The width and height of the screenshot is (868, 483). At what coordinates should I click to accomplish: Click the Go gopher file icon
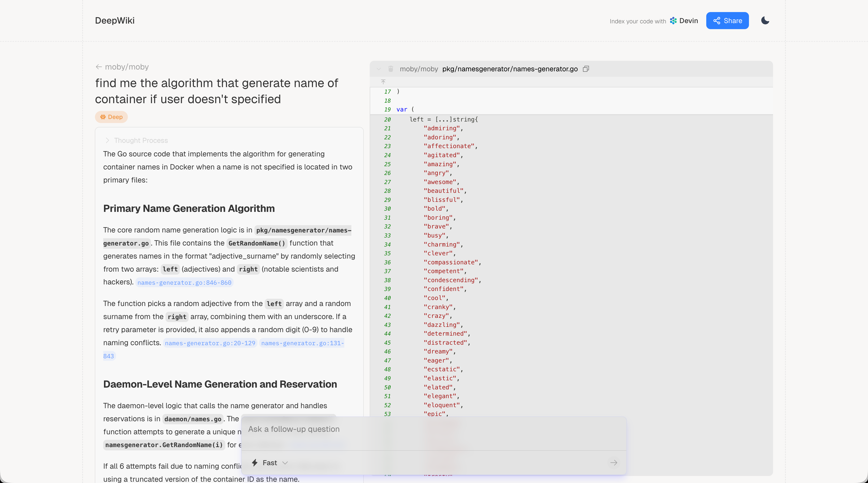tap(391, 69)
